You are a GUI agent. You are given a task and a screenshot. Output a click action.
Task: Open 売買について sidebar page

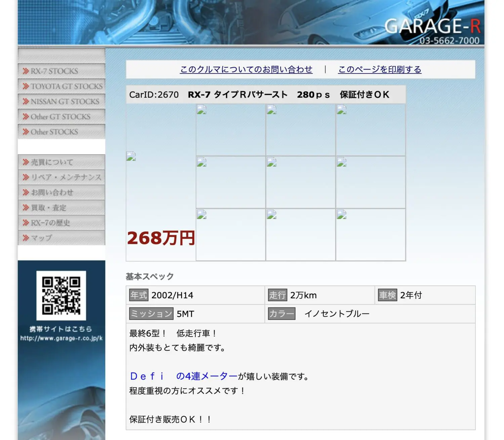point(61,162)
